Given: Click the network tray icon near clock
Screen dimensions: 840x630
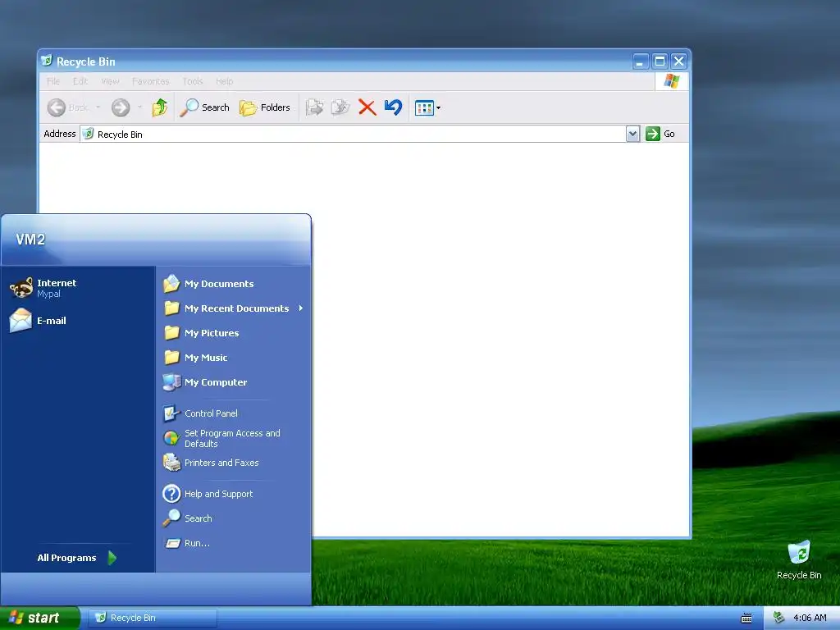Looking at the screenshot, I should click(778, 618).
